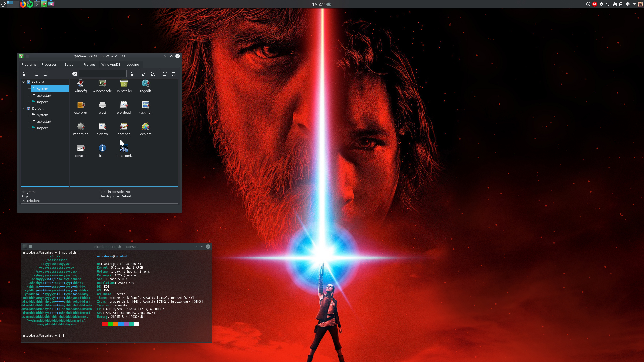Select the uninstaller icon
Screen dimensions: 644x362
124,84
